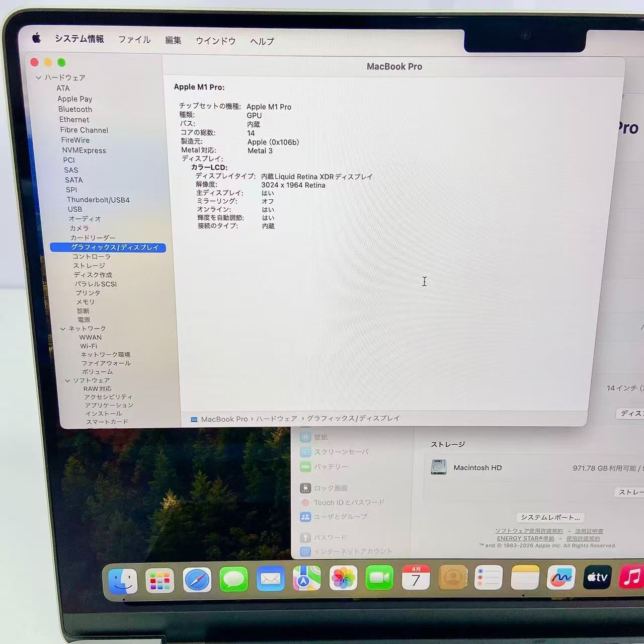
Task: Select USB in the sidebar
Action: point(75,209)
